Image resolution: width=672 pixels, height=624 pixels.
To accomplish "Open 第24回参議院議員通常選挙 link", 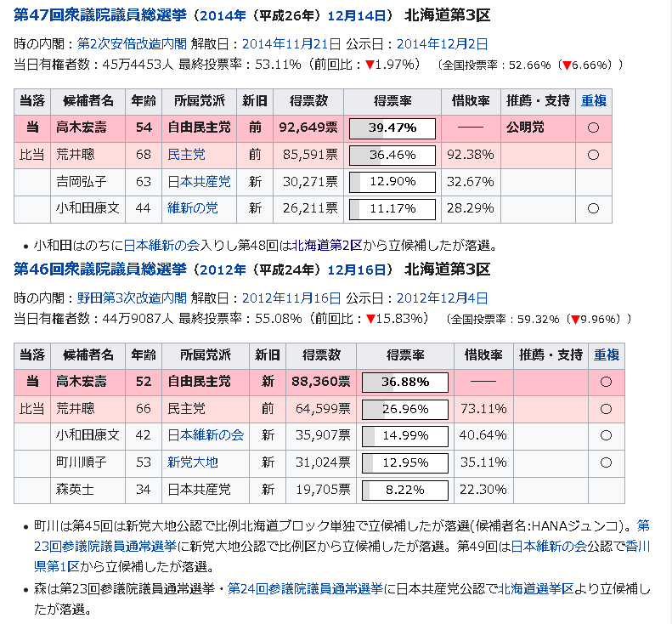I will click(305, 588).
